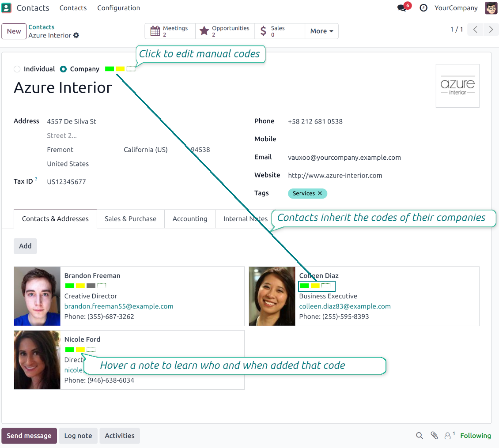Viewport: 499px width, 448px height.
Task: Click empty dashed code box on Azure Interior
Action: [x=131, y=69]
